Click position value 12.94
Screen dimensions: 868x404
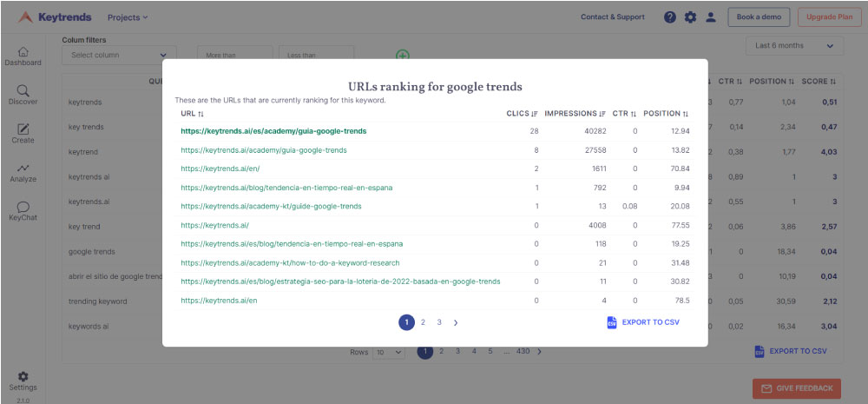point(680,131)
